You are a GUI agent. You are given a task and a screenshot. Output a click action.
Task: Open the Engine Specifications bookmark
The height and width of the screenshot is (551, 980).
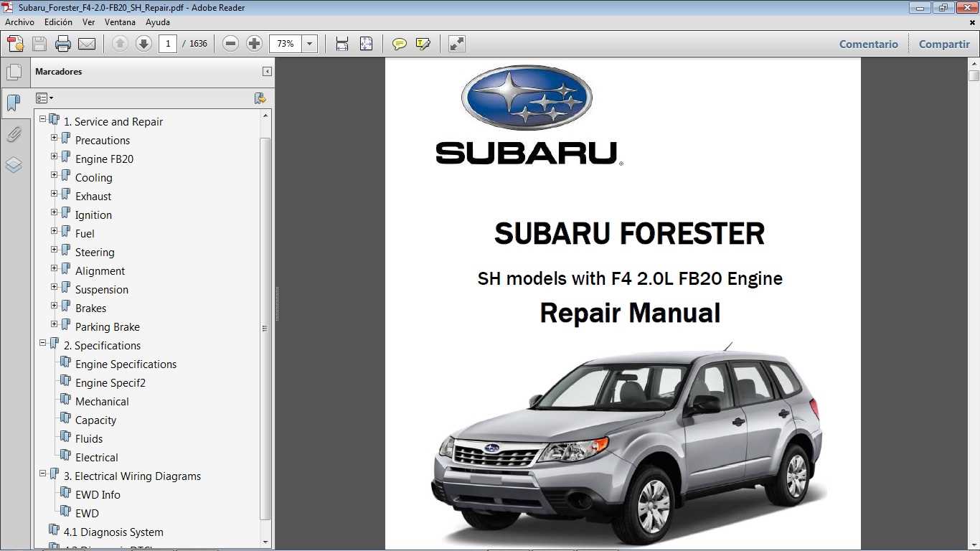point(126,364)
